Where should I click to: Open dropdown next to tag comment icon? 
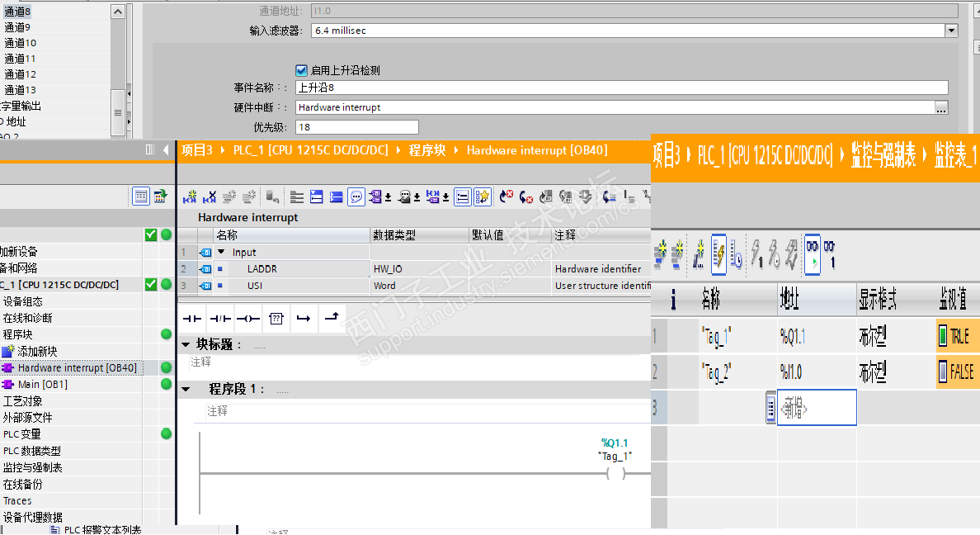417,197
